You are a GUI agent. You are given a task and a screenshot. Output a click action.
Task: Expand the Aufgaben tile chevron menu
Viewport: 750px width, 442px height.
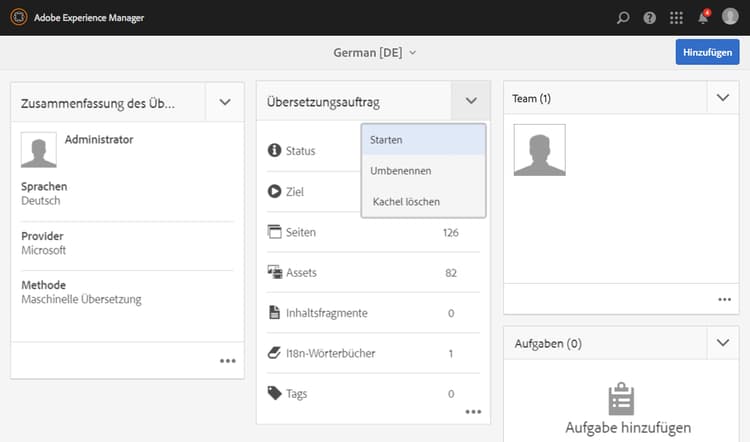[x=722, y=343]
